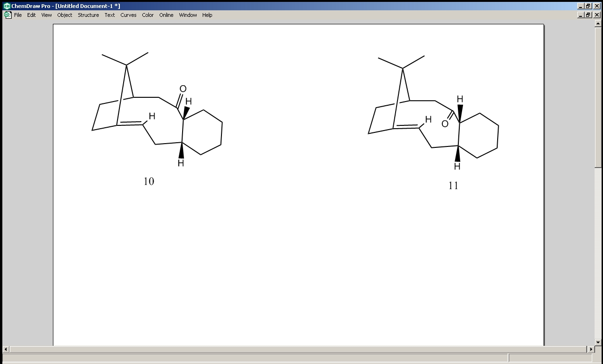
Task: Minimize the Untitled Document-1 child window
Action: 581,15
